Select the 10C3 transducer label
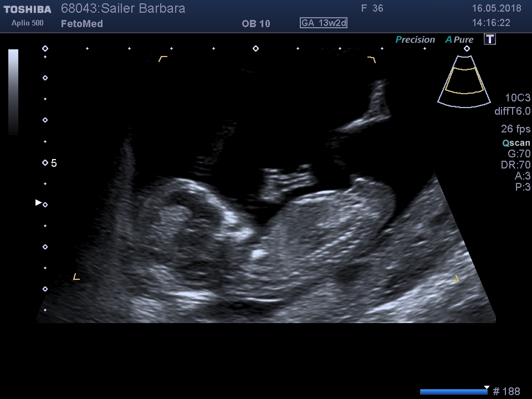The width and height of the screenshot is (532, 399). (518, 98)
